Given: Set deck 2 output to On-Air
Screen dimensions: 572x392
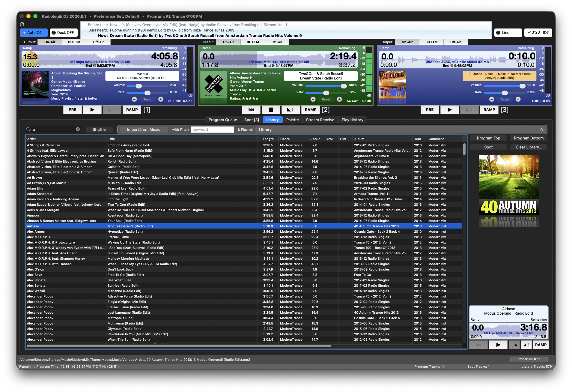Looking at the screenshot, I should 228,42.
